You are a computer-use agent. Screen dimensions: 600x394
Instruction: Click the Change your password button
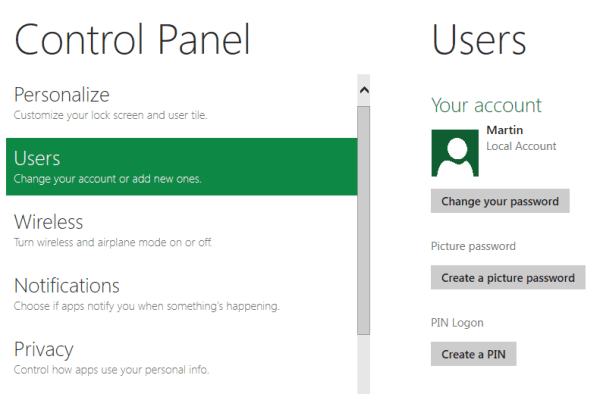tap(500, 201)
